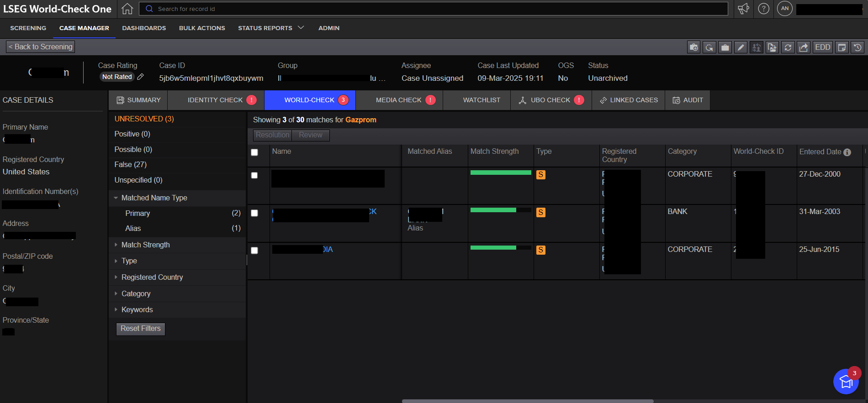Open the announcements megaphone icon

744,9
